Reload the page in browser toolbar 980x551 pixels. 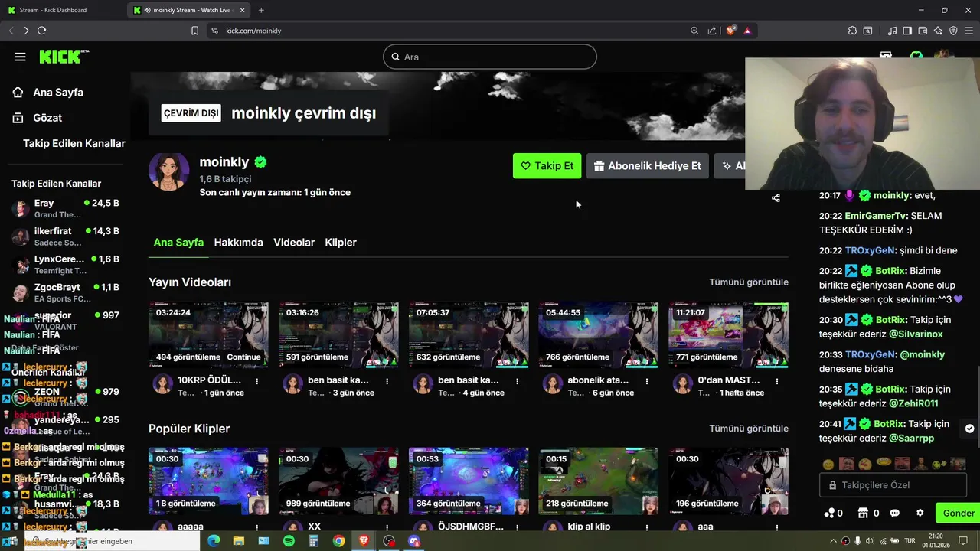pyautogui.click(x=41, y=31)
